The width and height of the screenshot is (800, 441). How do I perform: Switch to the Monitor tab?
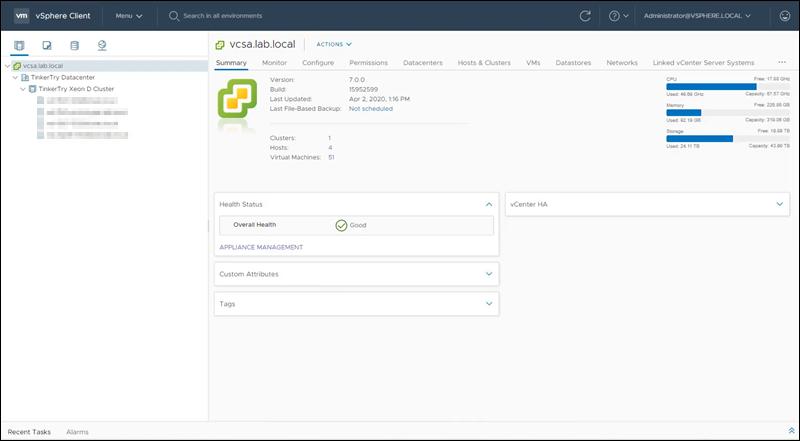tap(274, 62)
